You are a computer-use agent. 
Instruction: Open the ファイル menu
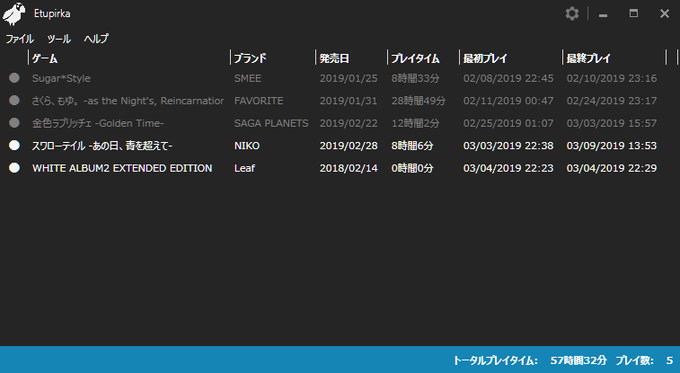pyautogui.click(x=20, y=39)
